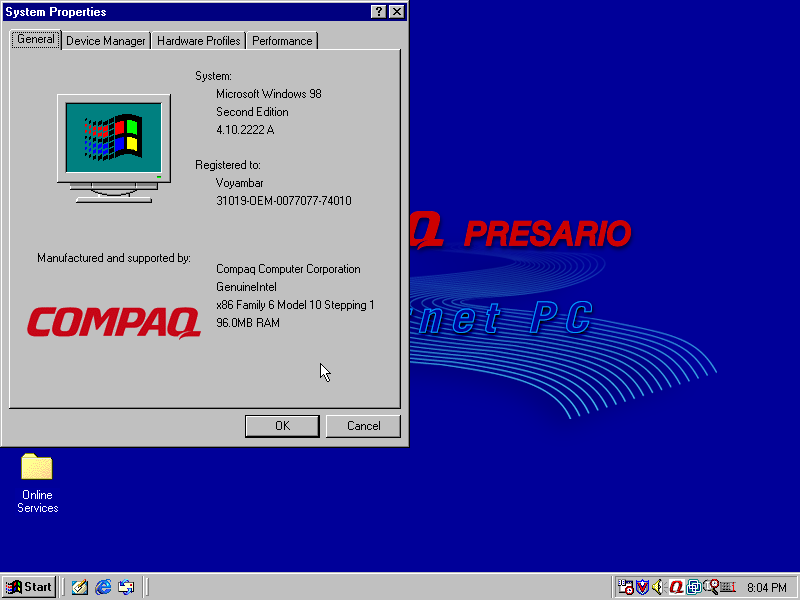Open the Show Desktop quick launch icon
Screen dimensions: 800x600
pyautogui.click(x=80, y=587)
